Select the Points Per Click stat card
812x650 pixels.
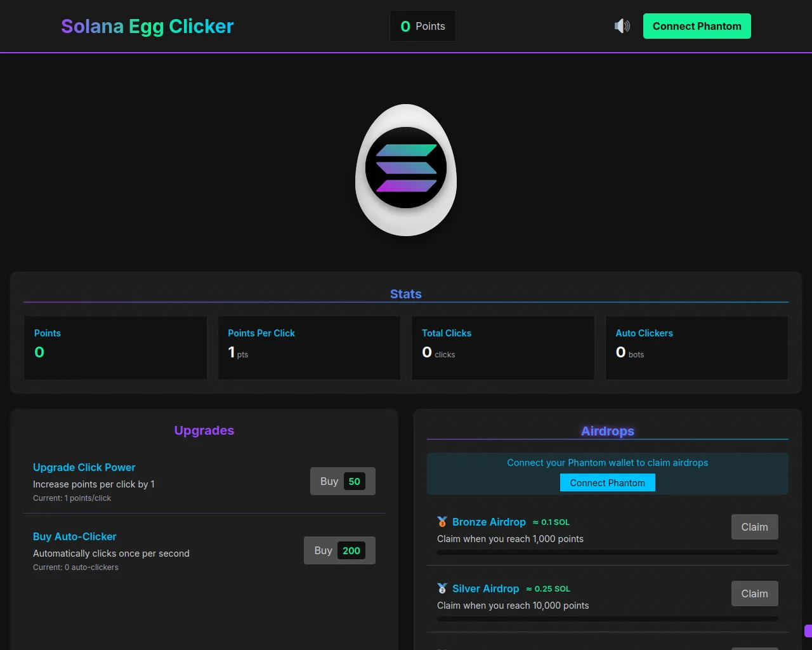pos(310,348)
